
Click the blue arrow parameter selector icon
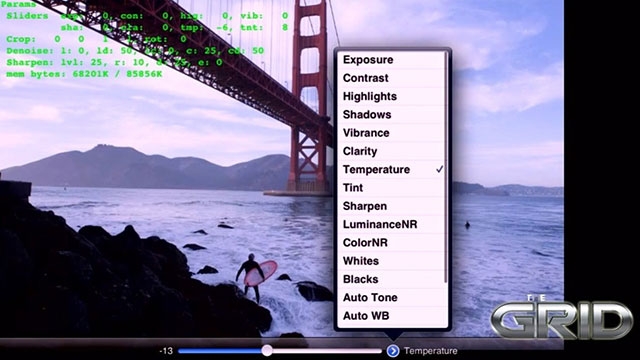click(393, 351)
